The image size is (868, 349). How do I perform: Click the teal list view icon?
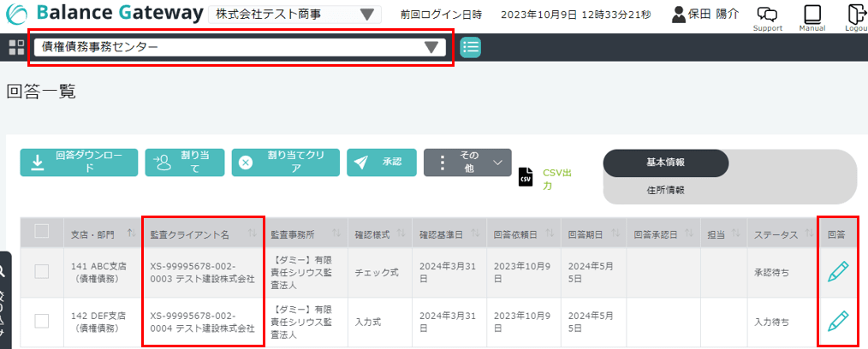470,47
